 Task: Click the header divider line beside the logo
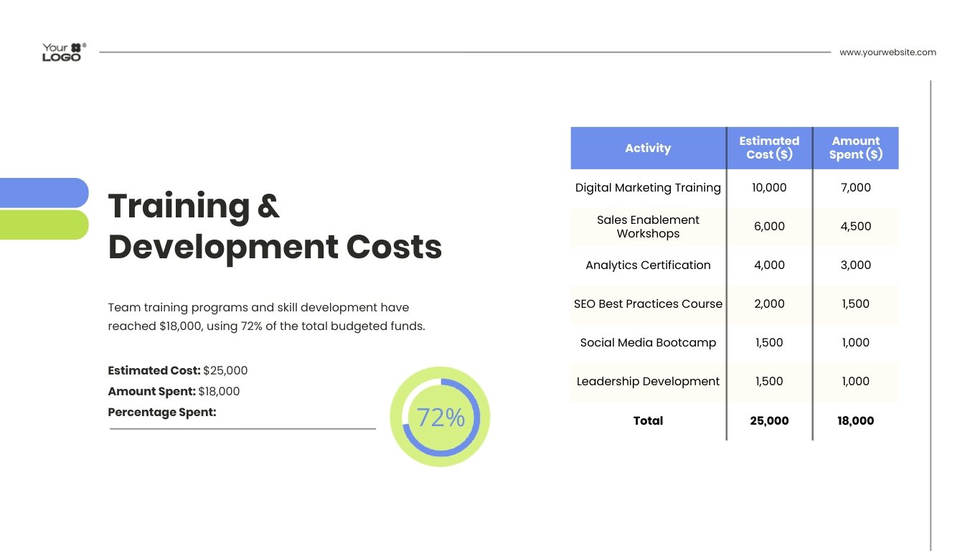coord(466,51)
